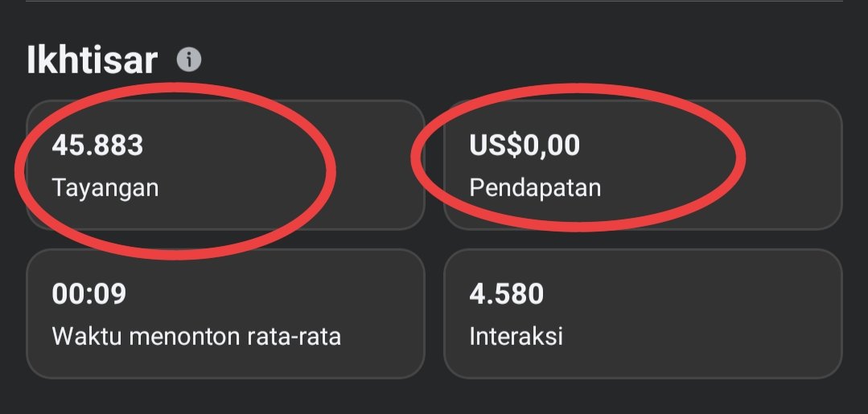Viewport: 868px width, 414px height.
Task: Select the Tayangan label text
Action: click(x=105, y=188)
